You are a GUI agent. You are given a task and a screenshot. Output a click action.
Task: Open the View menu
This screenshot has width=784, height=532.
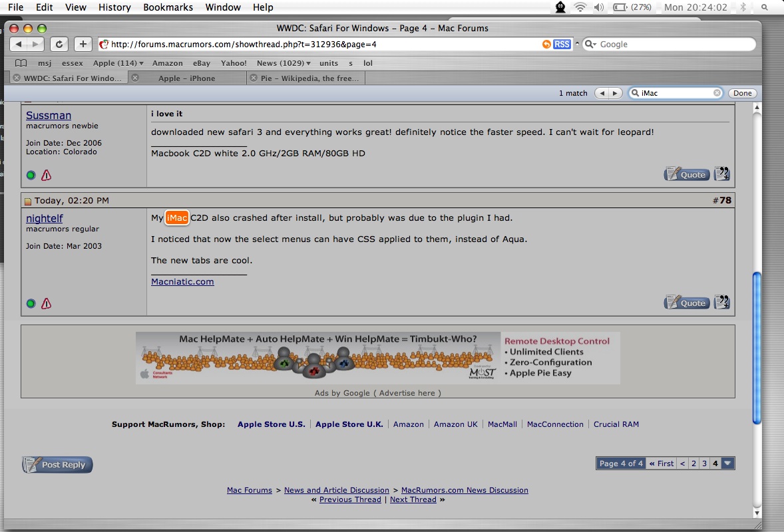pos(75,7)
